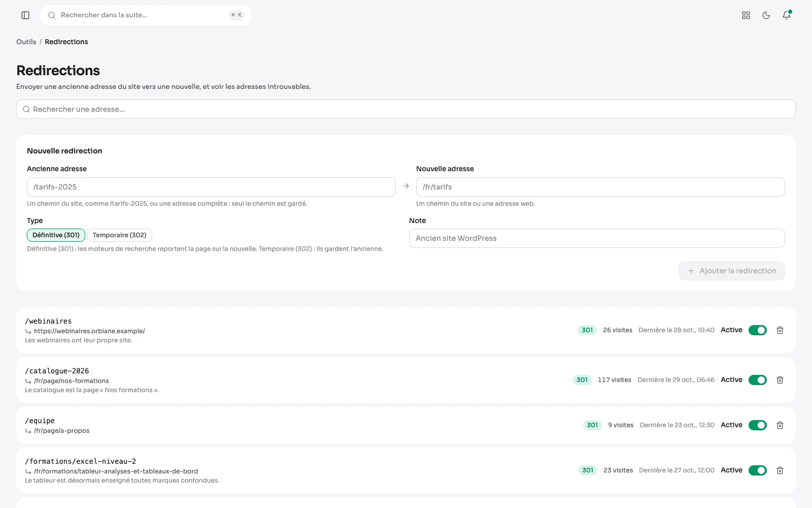This screenshot has height=508, width=812.
Task: Click Redirections breadcrumb item
Action: pos(66,42)
